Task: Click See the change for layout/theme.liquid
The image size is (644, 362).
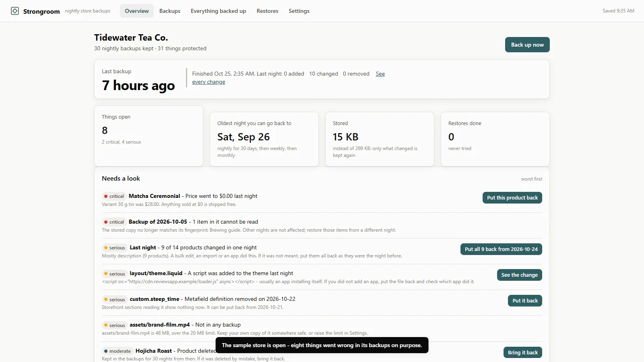Action: pos(519,275)
